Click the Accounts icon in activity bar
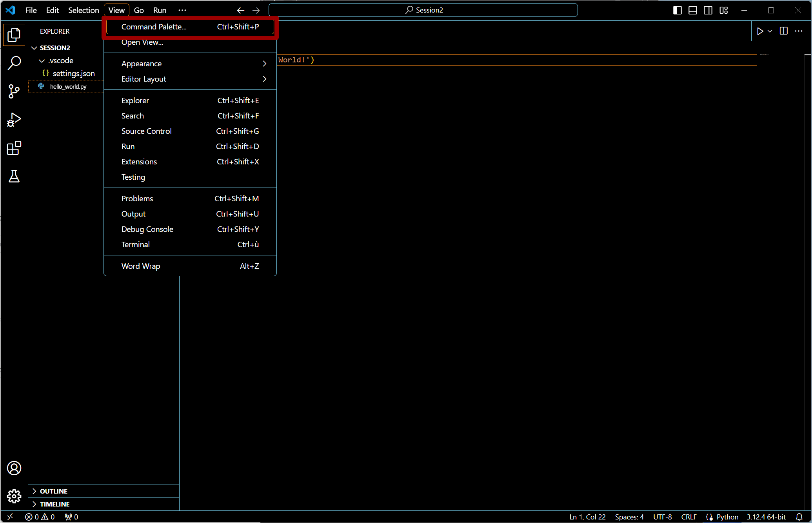The height and width of the screenshot is (523, 812). tap(14, 468)
